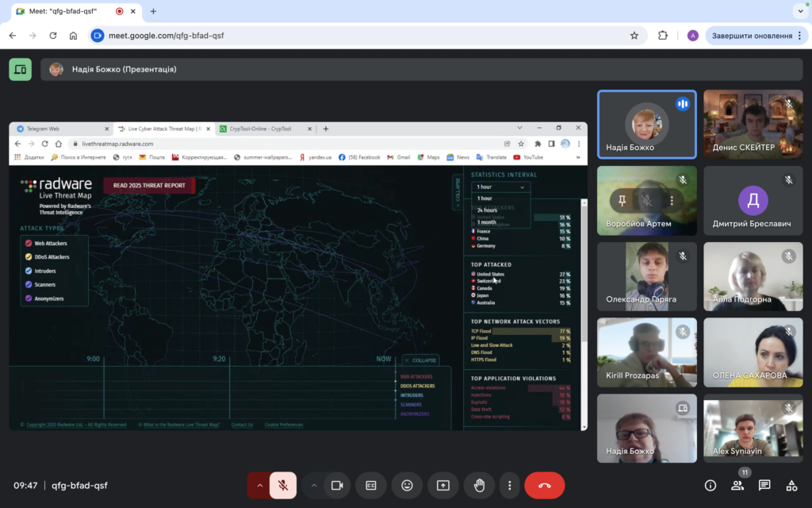Open audio settings chevron beside the microphone
Screen dimensions: 812x508
pyautogui.click(x=259, y=486)
